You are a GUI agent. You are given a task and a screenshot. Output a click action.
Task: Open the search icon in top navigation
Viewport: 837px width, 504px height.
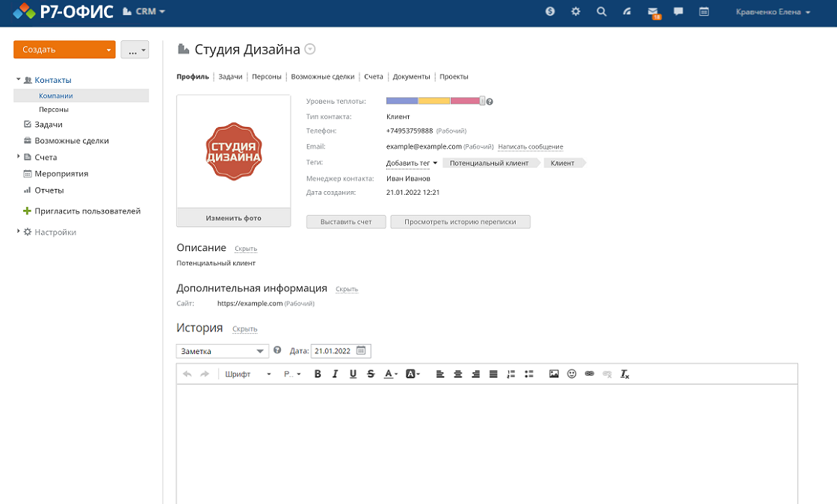click(602, 12)
